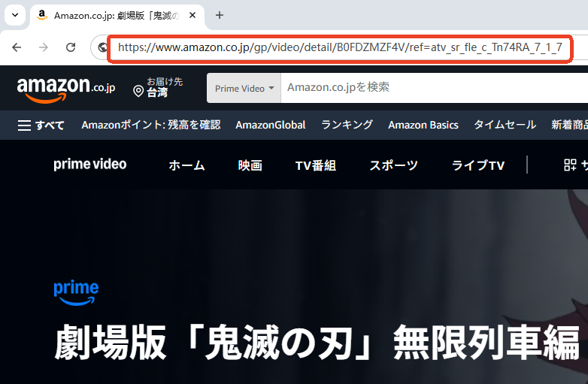The image size is (588, 384).
Task: Open a new browser tab
Action: coord(220,15)
